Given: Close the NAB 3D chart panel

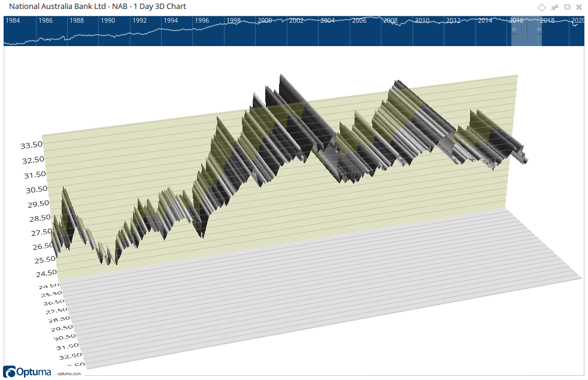Looking at the screenshot, I should pos(579,7).
